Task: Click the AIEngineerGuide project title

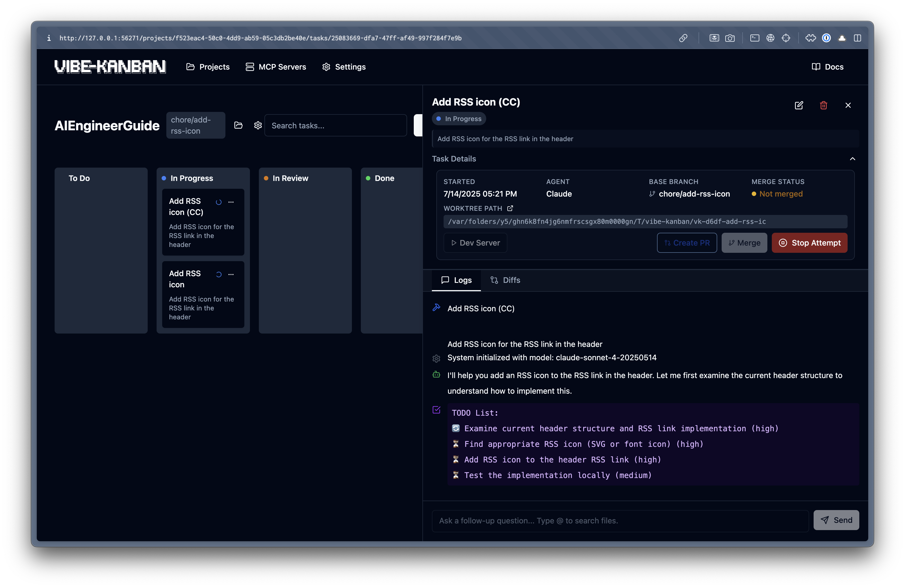Action: tap(107, 125)
